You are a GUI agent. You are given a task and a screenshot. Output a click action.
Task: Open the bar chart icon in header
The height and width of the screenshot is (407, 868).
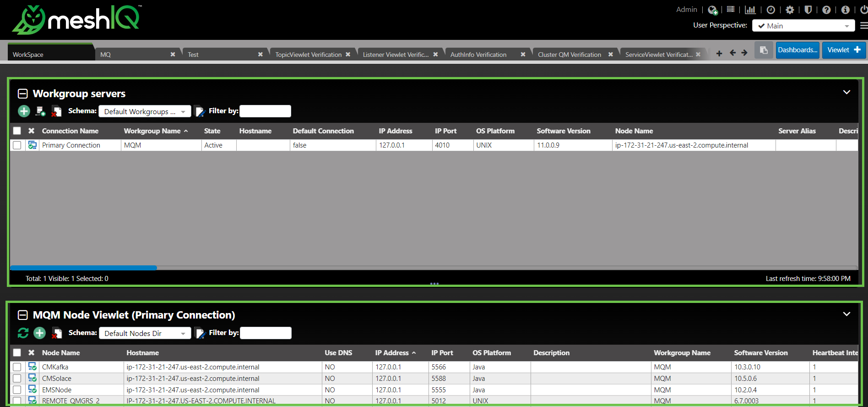[750, 10]
